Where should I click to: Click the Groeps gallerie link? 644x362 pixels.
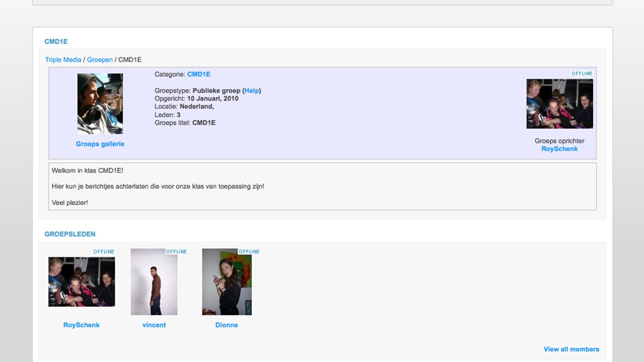pyautogui.click(x=100, y=144)
